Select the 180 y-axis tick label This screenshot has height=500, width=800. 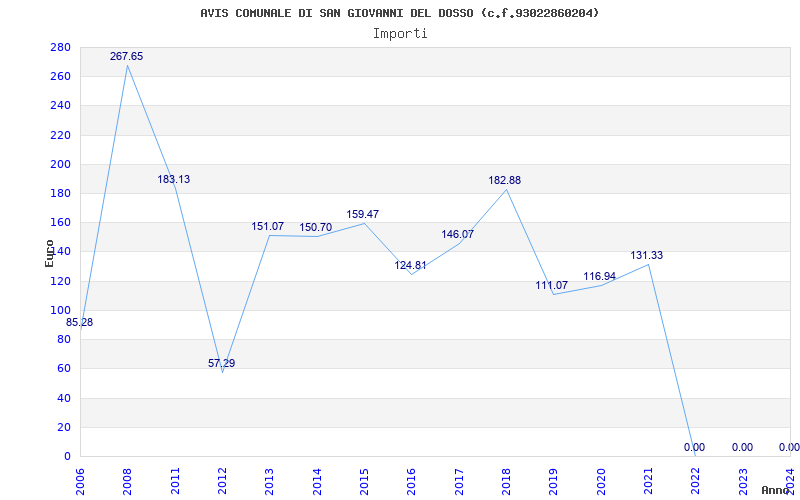[61, 193]
